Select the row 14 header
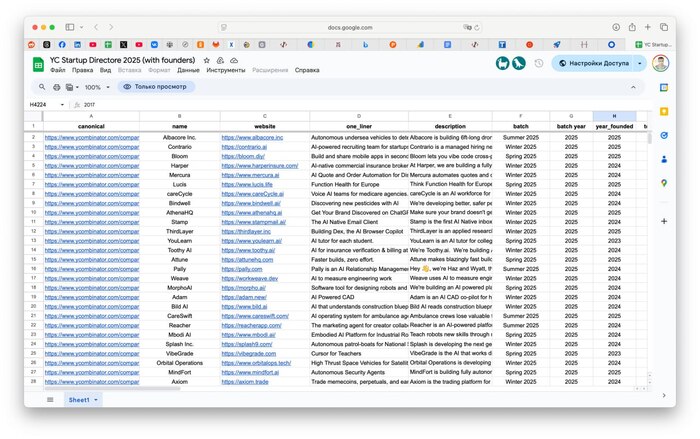 (33, 250)
